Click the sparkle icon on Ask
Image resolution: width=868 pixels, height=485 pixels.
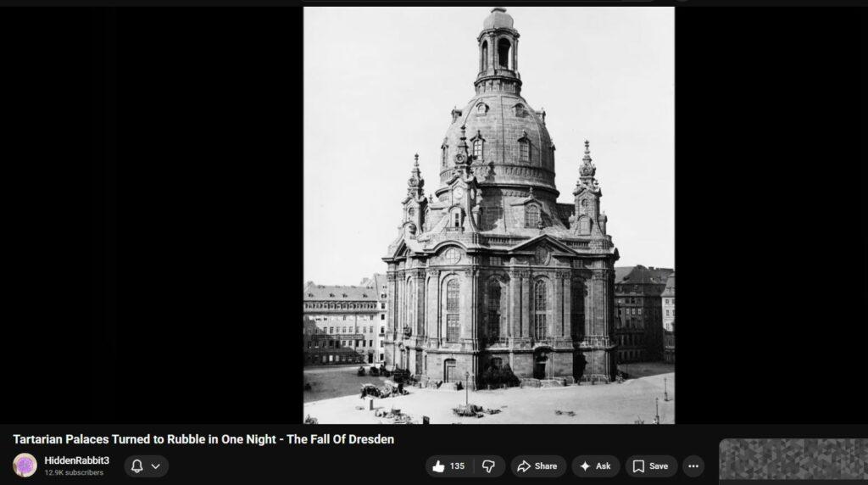click(585, 466)
